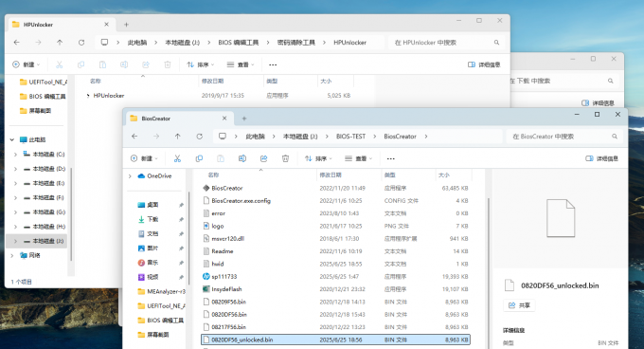The image size is (644, 349).
Task: Collapse This PC in HPUnlocker navigation pane
Action: (x=12, y=139)
